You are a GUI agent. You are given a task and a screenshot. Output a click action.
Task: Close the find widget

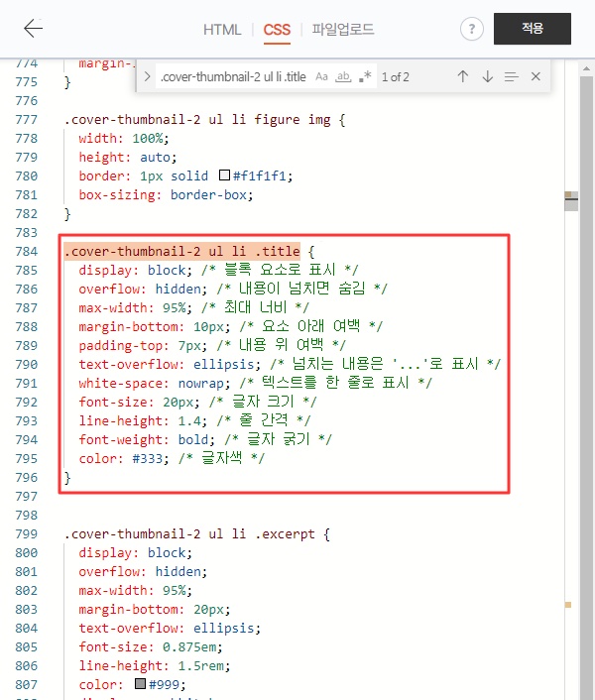(x=535, y=76)
